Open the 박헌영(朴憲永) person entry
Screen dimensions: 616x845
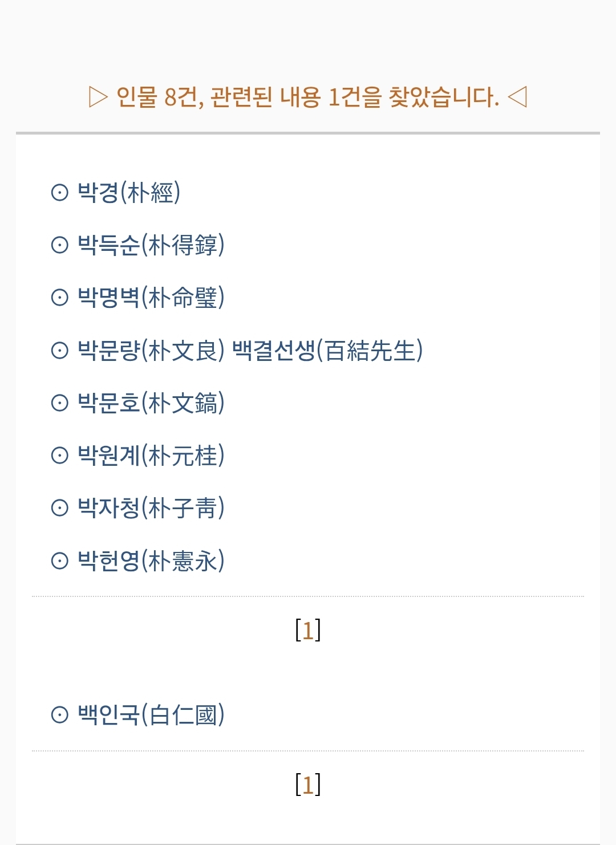tap(151, 561)
